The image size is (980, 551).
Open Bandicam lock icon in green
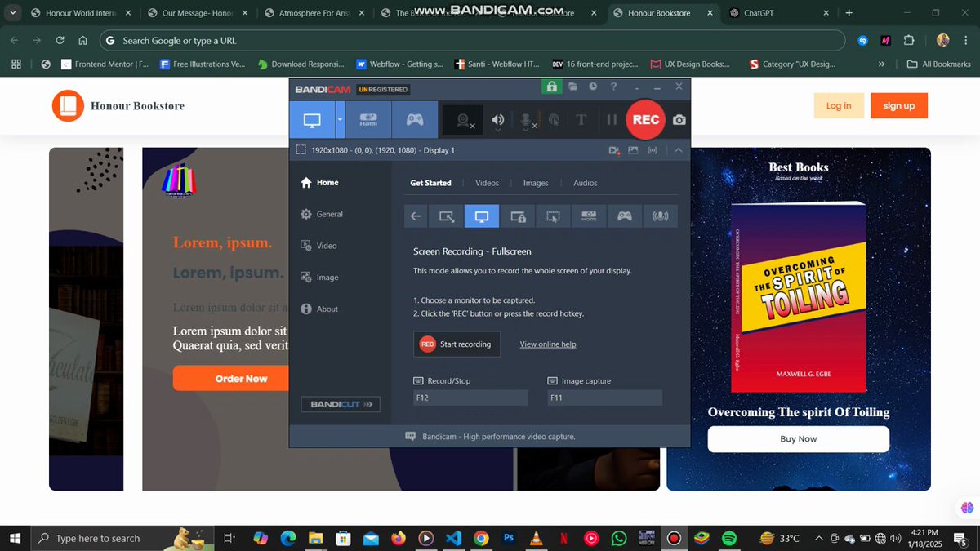coord(551,87)
